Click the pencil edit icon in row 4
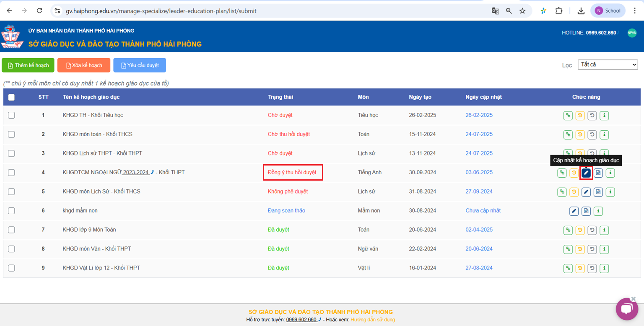The image size is (644, 326). pos(586,173)
